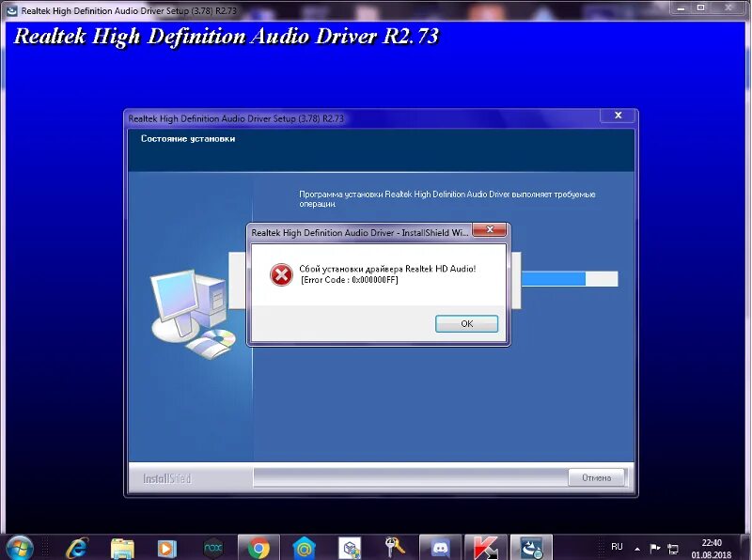Click the Отмена button in setup
752x560 pixels.
[x=596, y=477]
